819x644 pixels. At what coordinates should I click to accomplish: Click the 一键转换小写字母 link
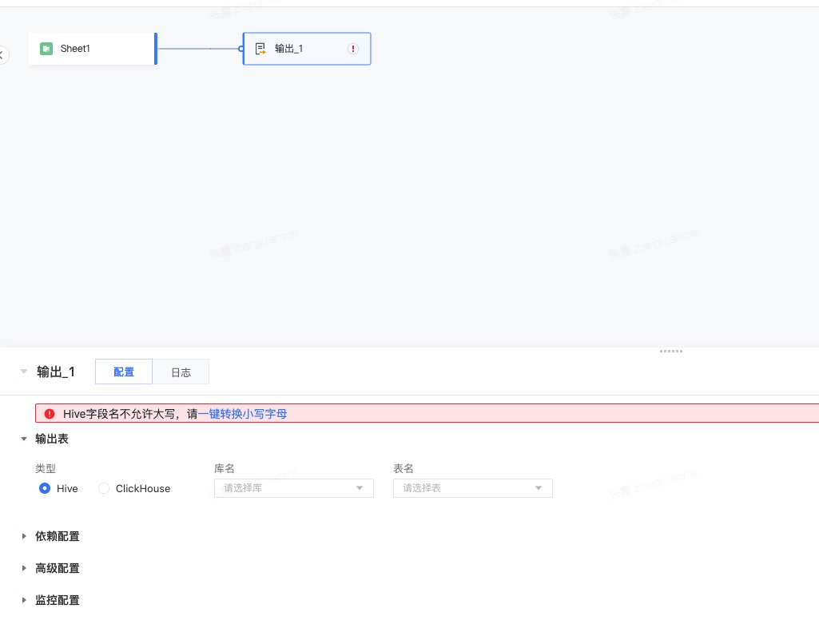pyautogui.click(x=242, y=414)
